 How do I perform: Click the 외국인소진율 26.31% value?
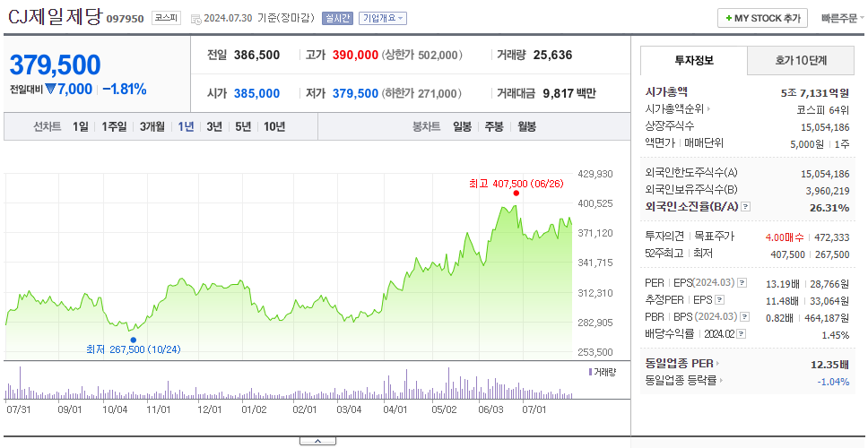point(829,207)
